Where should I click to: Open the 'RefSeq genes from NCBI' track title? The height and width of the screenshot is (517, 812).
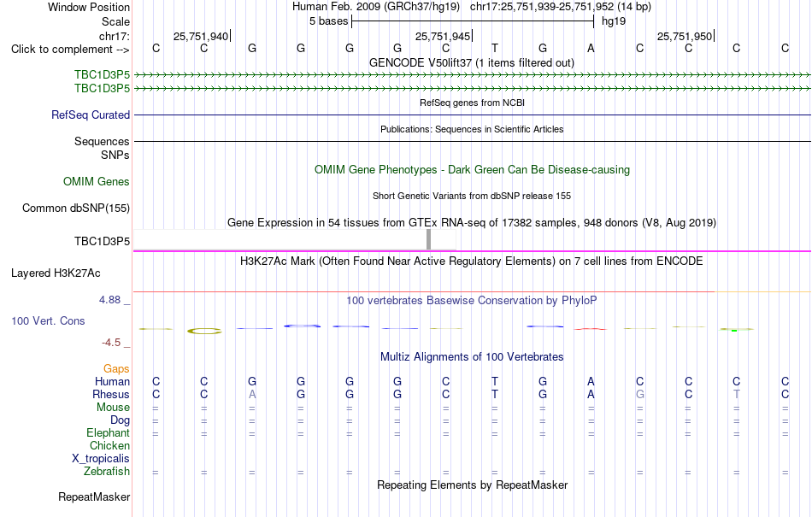pyautogui.click(x=472, y=103)
